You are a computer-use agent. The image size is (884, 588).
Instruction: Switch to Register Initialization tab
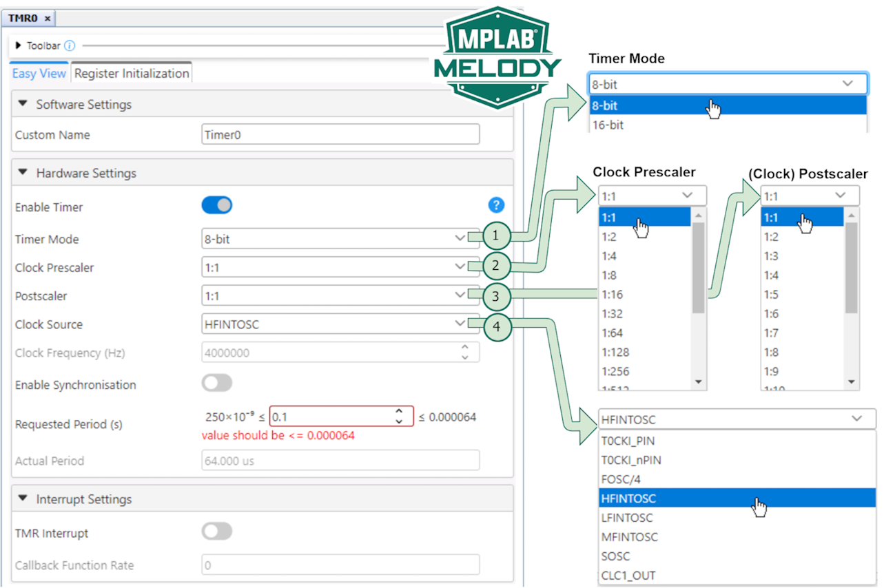pos(132,73)
